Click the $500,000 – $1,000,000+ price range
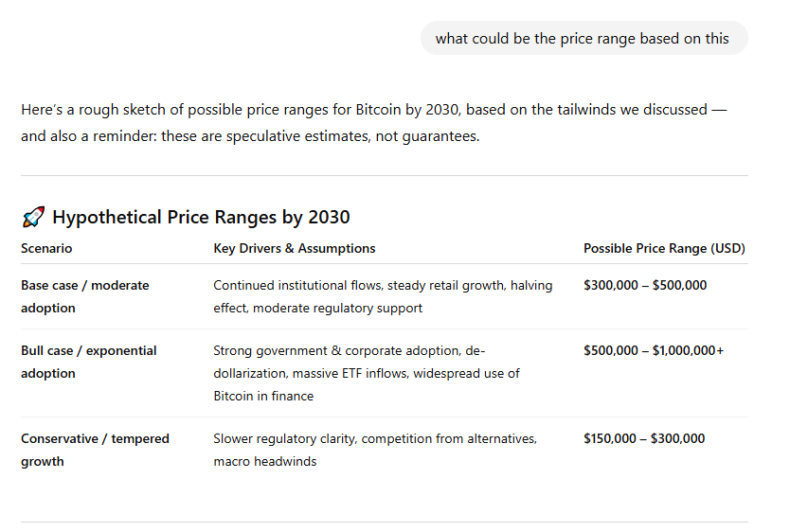Viewport: 790px width, 532px height. pyautogui.click(x=654, y=350)
